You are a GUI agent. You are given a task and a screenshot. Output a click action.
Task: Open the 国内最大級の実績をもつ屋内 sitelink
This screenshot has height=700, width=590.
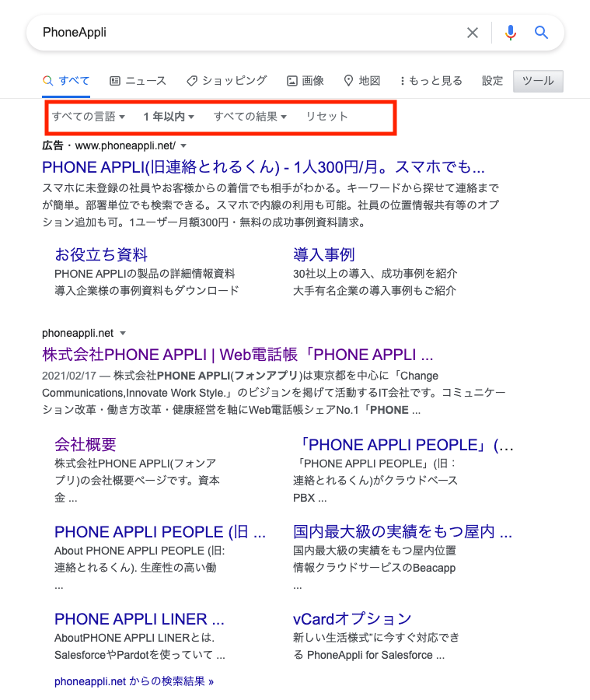tap(402, 532)
